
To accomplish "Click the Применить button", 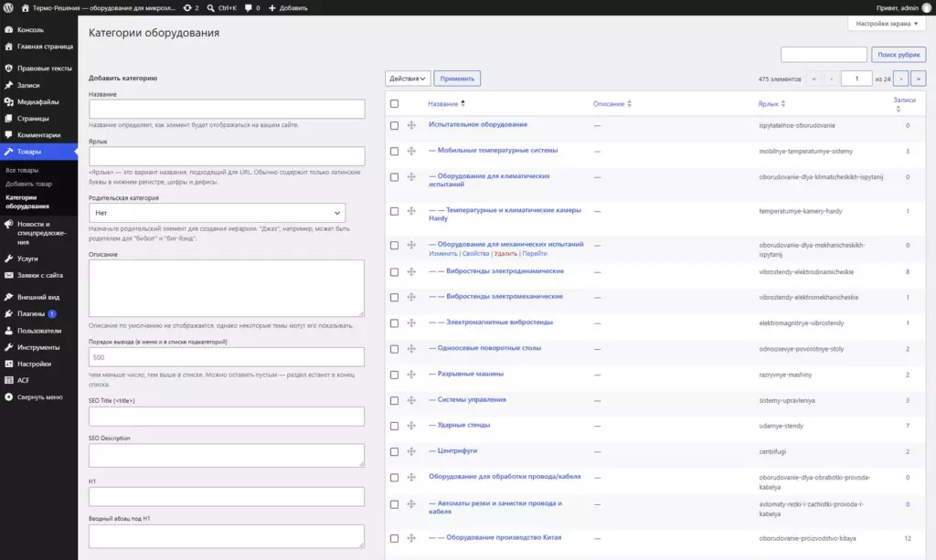I will coord(457,79).
